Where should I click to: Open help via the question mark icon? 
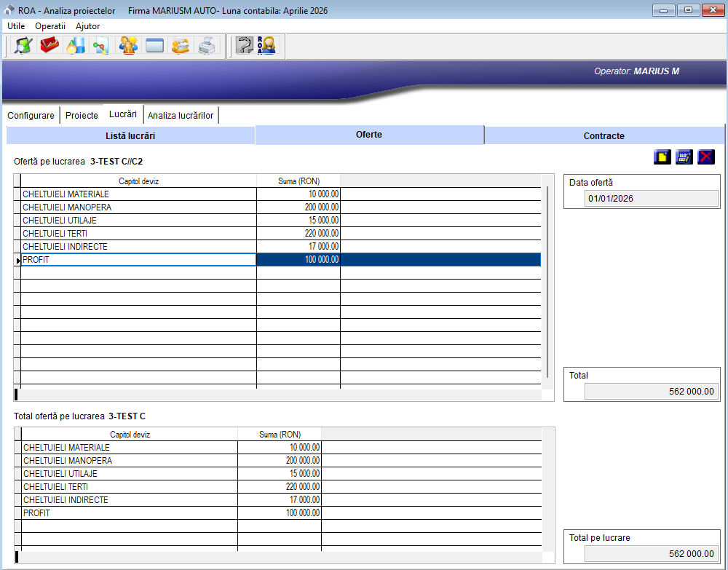[x=244, y=46]
